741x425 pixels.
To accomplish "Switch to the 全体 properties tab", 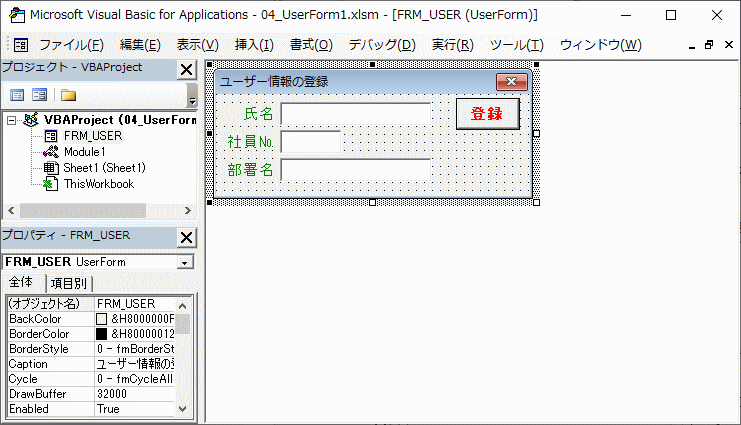I will 22,282.
